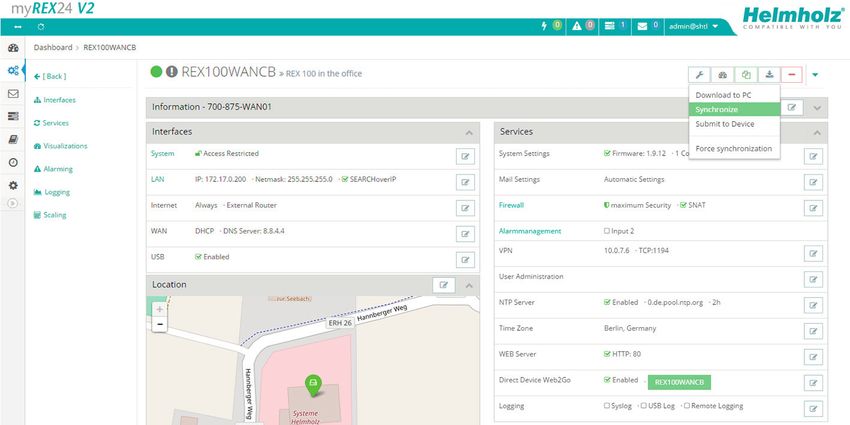
Task: Edit the WAN interface row
Action: (x=465, y=234)
